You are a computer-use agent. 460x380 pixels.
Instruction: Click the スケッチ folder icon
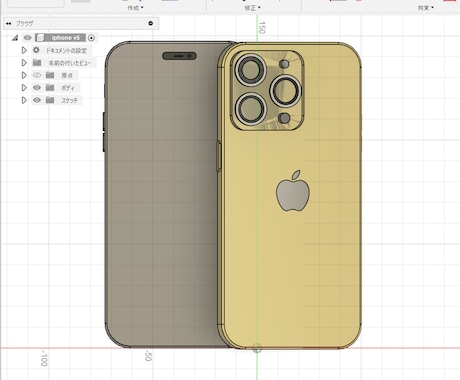[50, 100]
